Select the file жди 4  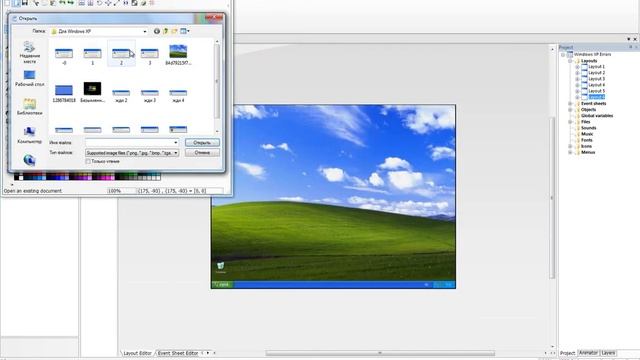tap(178, 96)
